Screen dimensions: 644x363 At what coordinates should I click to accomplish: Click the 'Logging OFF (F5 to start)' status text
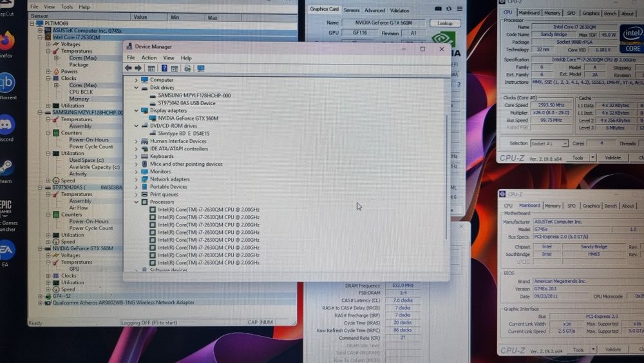coord(149,323)
